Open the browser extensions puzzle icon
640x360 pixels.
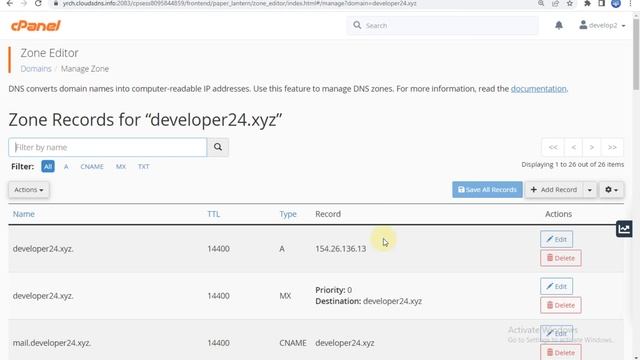pyautogui.click(x=587, y=3)
